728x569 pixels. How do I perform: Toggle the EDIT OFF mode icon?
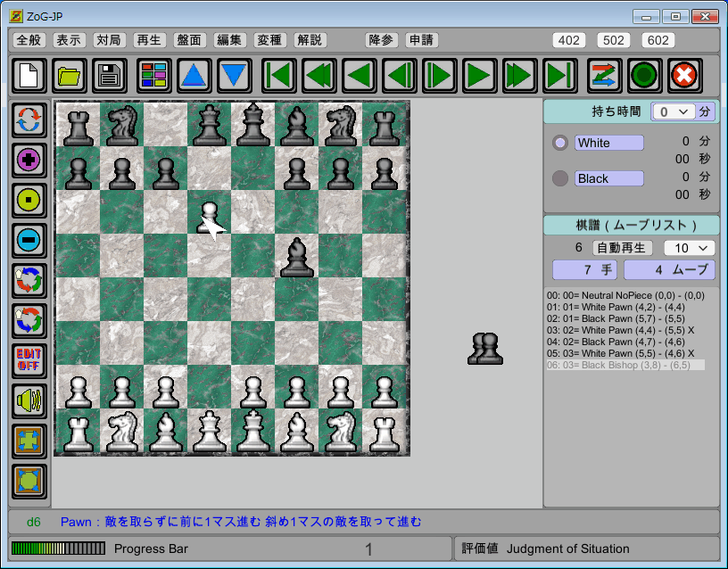pos(29,361)
